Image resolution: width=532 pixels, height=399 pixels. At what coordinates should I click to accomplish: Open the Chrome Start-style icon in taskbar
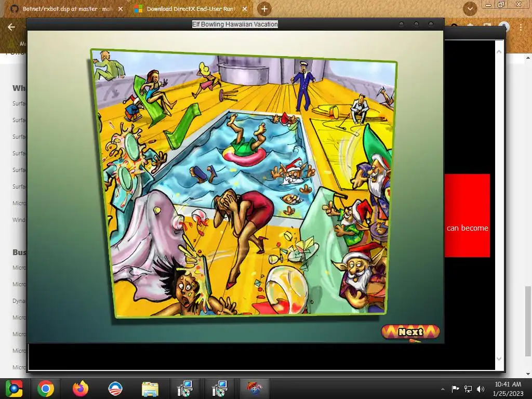click(x=14, y=389)
